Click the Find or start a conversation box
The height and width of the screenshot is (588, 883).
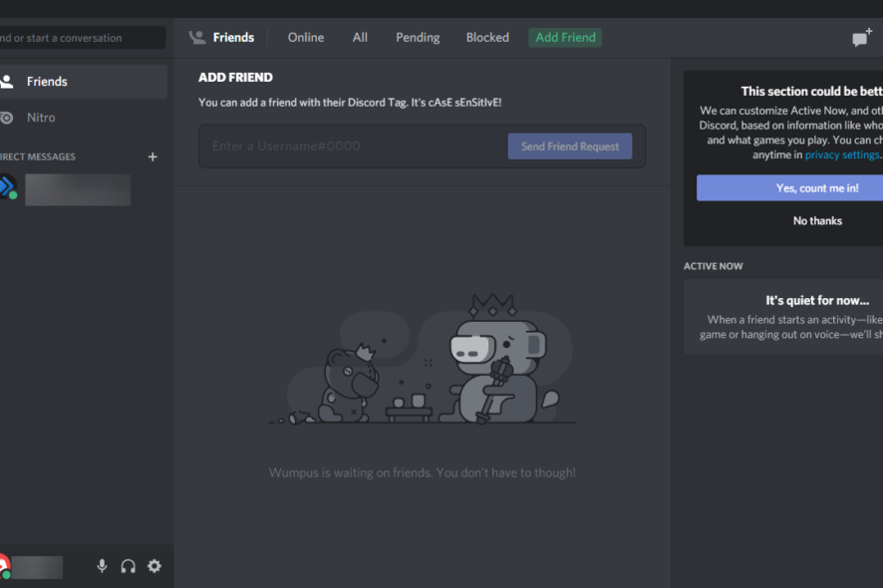click(x=83, y=38)
